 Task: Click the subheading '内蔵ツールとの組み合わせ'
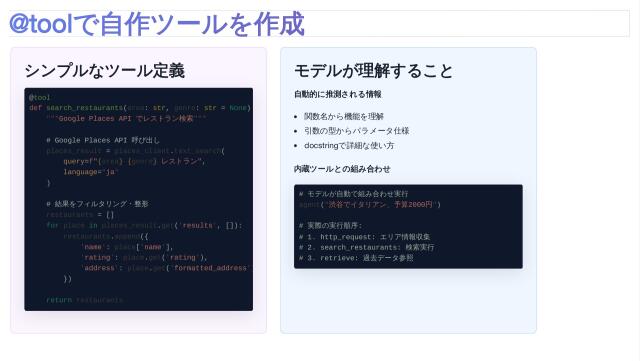(342, 169)
